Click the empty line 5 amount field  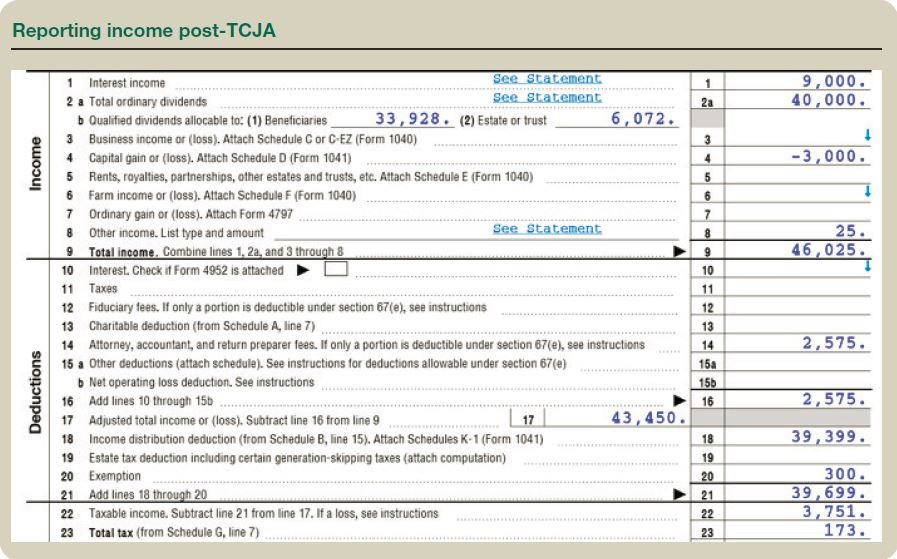[x=797, y=175]
